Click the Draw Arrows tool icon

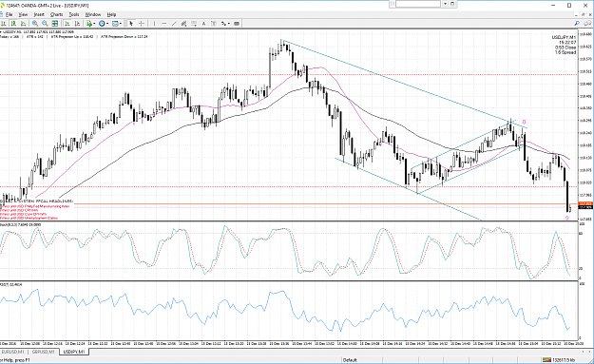223,24
